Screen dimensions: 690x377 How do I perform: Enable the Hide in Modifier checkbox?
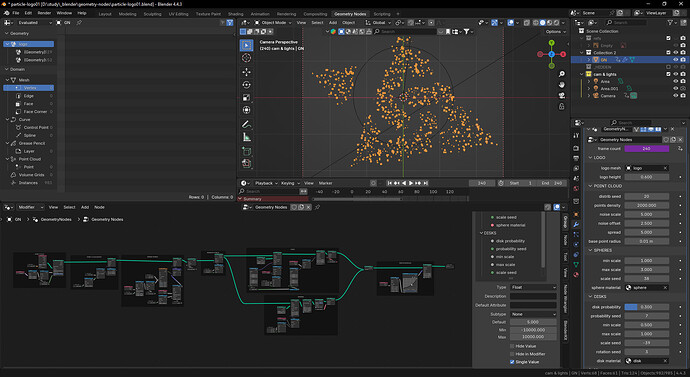(x=512, y=354)
